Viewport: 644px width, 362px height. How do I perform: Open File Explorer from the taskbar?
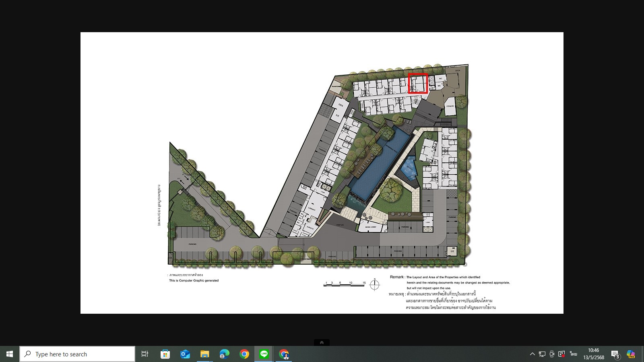(x=204, y=354)
